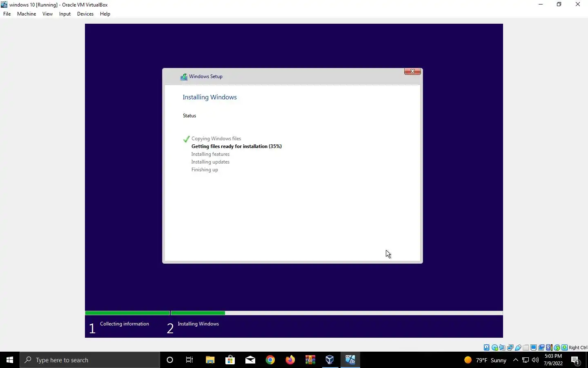Open the File menu in VirtualBox
Image resolution: width=588 pixels, height=368 pixels.
(7, 14)
